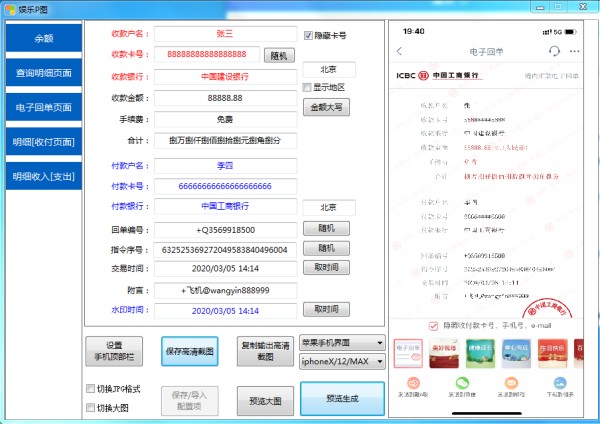Click 随机 button next to 收款卡号

pyautogui.click(x=279, y=55)
